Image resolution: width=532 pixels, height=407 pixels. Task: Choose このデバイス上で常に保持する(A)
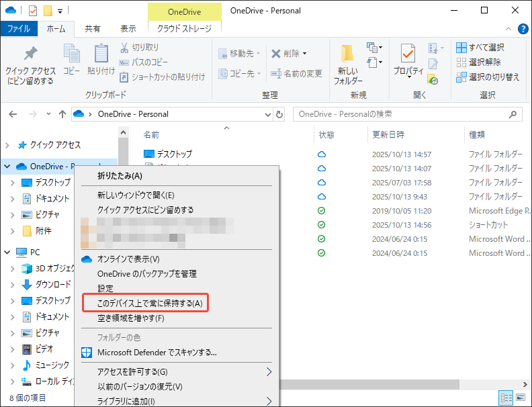pos(177,303)
